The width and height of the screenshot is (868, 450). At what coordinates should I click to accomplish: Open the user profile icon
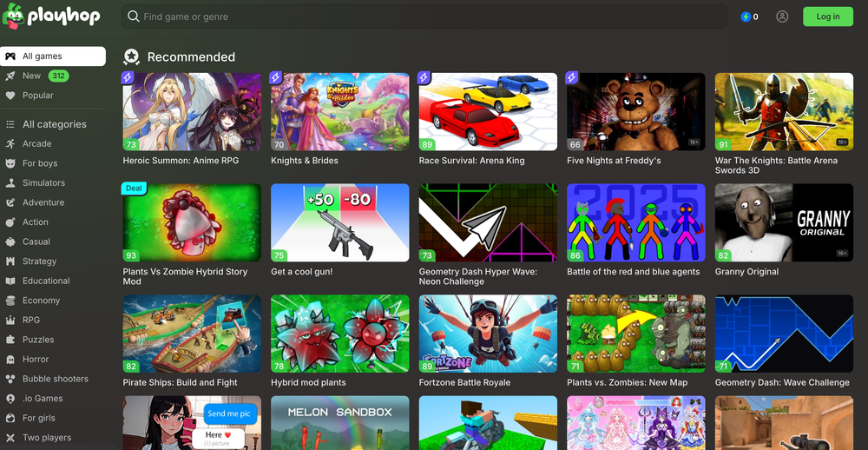pyautogui.click(x=782, y=17)
